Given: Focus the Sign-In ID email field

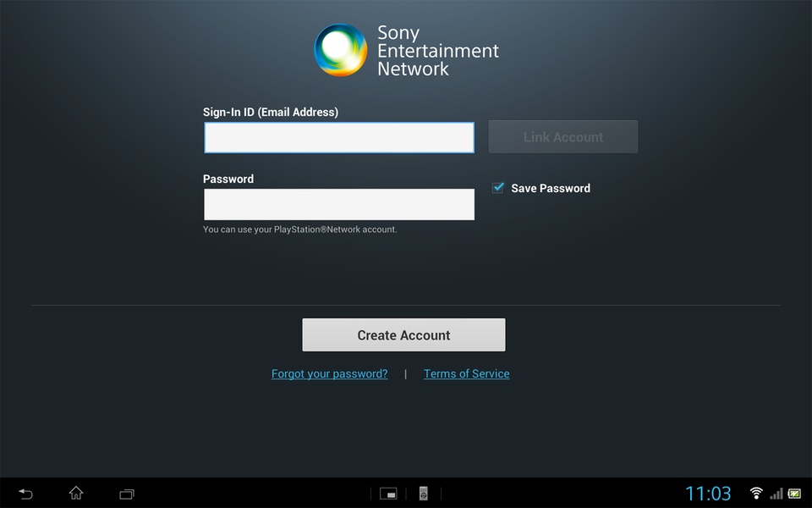Looking at the screenshot, I should point(339,137).
